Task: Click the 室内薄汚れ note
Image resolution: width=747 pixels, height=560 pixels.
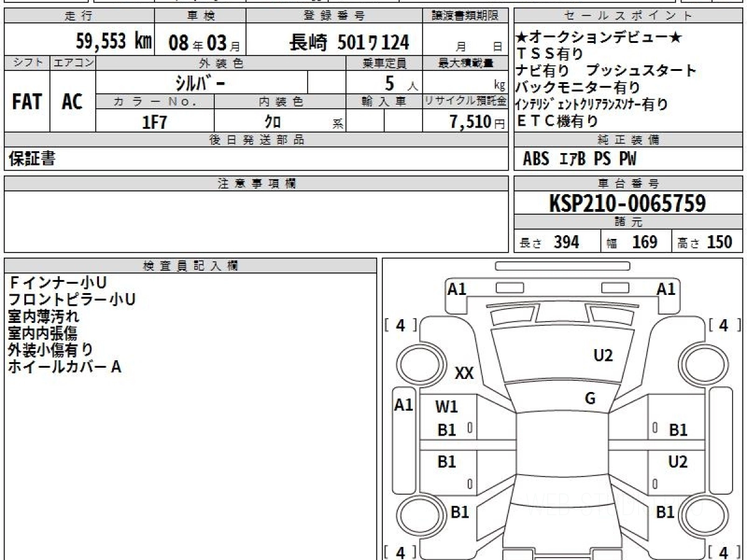Action: tap(44, 316)
